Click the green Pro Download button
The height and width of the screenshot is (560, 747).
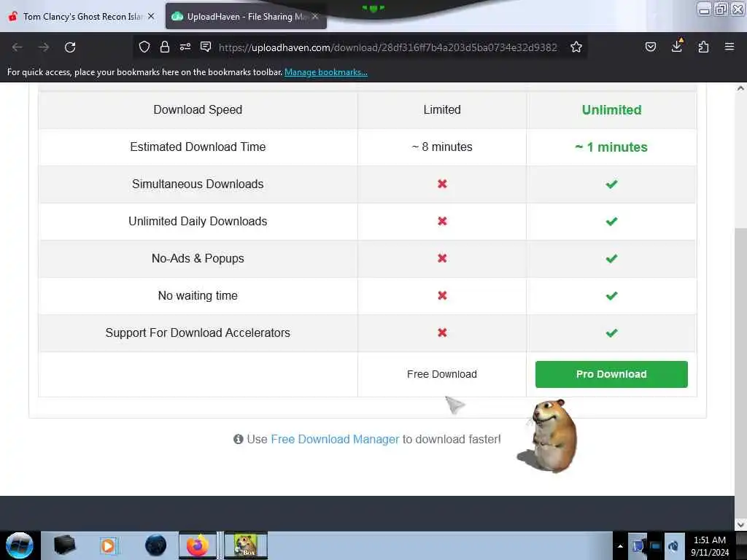(611, 374)
